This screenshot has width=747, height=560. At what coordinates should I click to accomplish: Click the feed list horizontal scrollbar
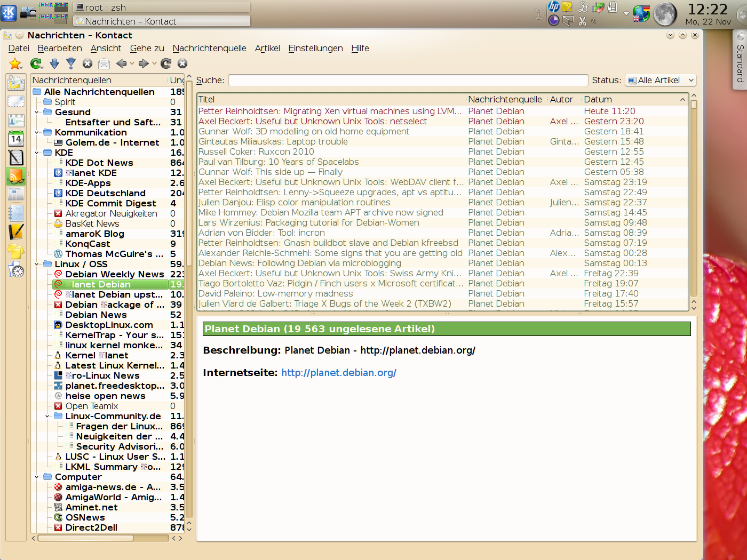click(85, 538)
